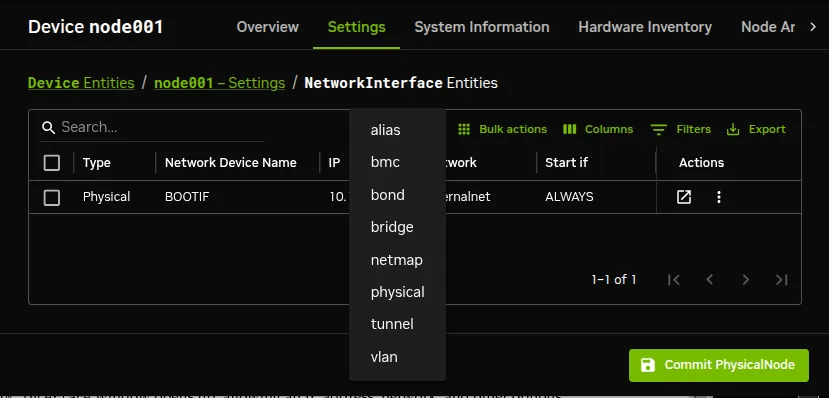Sort by the Type column header
Viewport: 829px width, 398px height.
point(97,163)
